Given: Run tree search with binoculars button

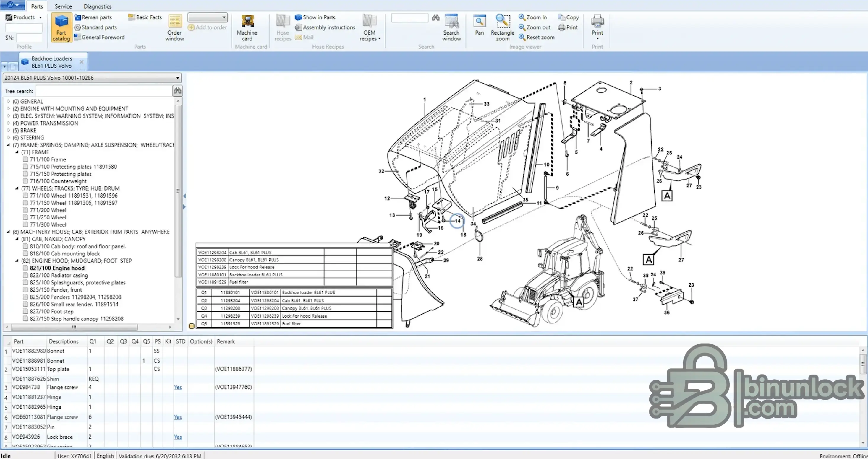Looking at the screenshot, I should (x=178, y=91).
